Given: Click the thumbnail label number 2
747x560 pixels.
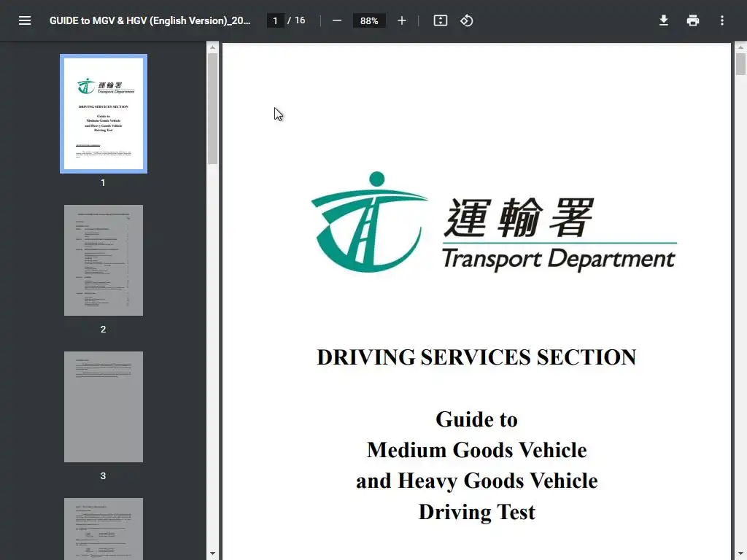Looking at the screenshot, I should (103, 329).
